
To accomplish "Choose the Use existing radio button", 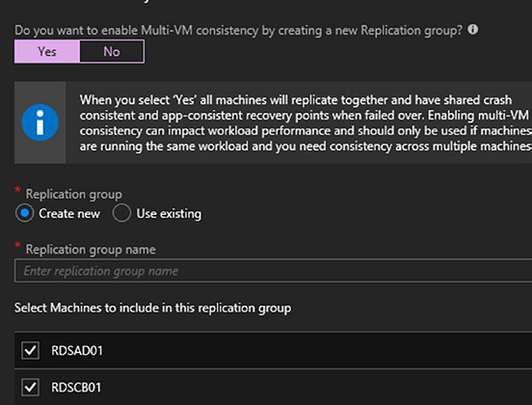I will tap(121, 213).
